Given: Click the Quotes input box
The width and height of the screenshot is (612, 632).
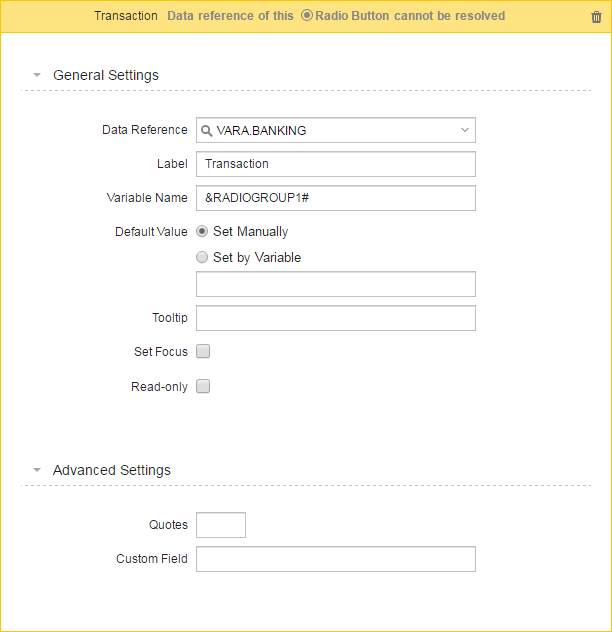Looking at the screenshot, I should coord(221,525).
